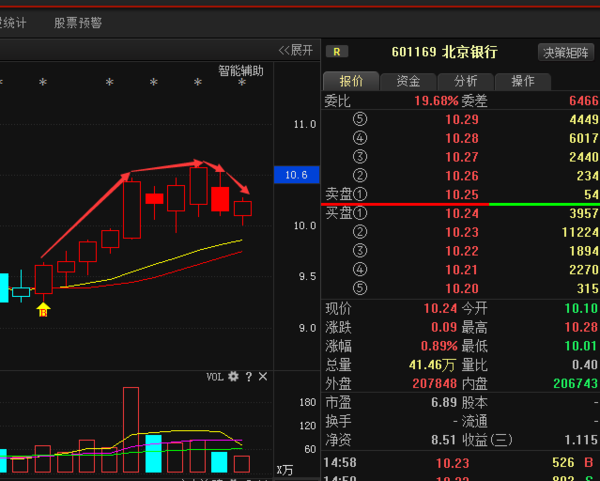Click the large filled red candlestick
This screenshot has width=600, height=481.
tap(220, 199)
